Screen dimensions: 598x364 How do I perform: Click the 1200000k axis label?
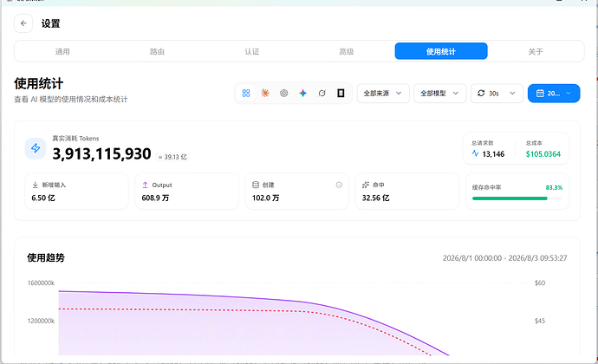(x=41, y=321)
